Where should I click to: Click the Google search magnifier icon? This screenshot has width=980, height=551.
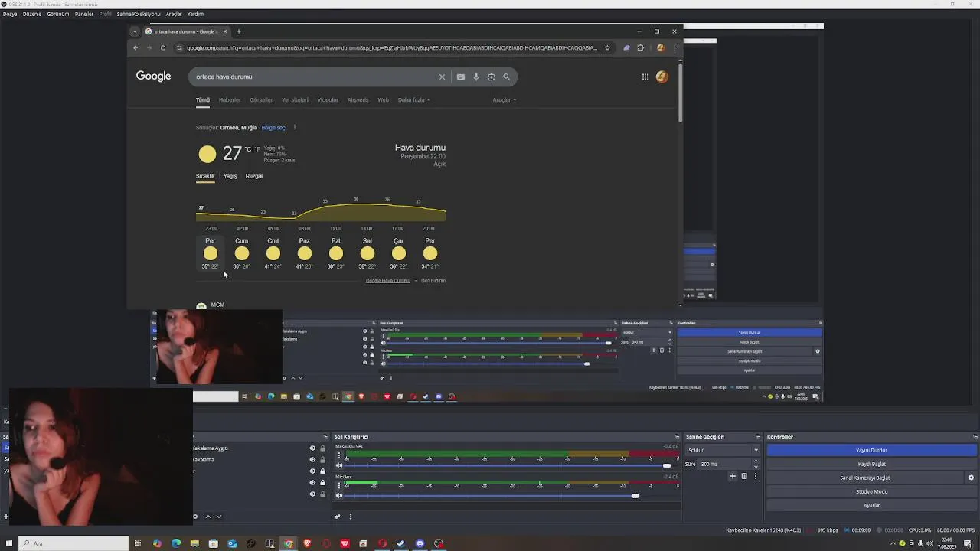pyautogui.click(x=506, y=77)
